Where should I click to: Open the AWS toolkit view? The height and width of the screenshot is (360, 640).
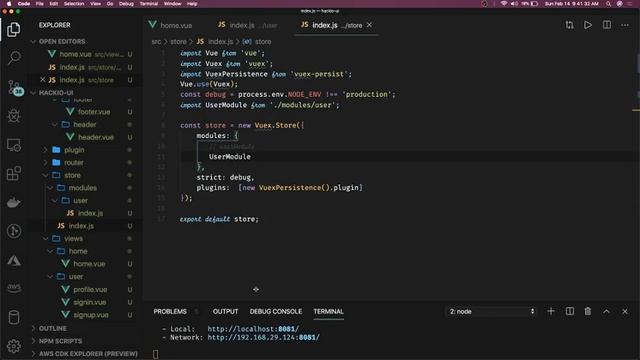click(13, 288)
